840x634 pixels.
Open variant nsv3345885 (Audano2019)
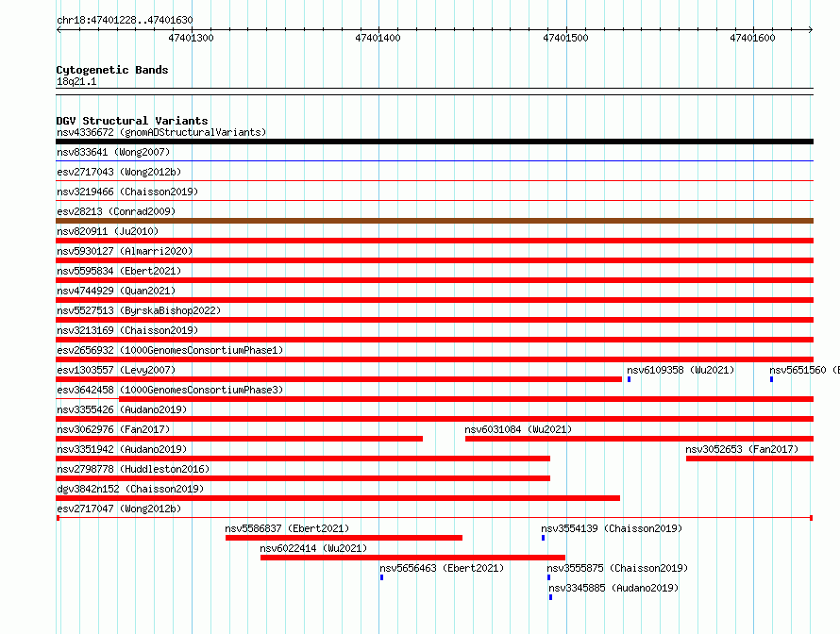pyautogui.click(x=613, y=588)
